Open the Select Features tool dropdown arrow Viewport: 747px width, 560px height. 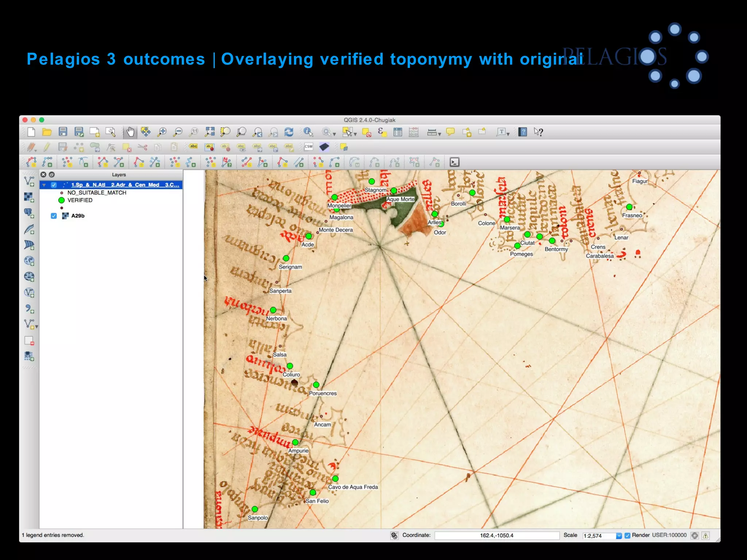click(x=355, y=134)
